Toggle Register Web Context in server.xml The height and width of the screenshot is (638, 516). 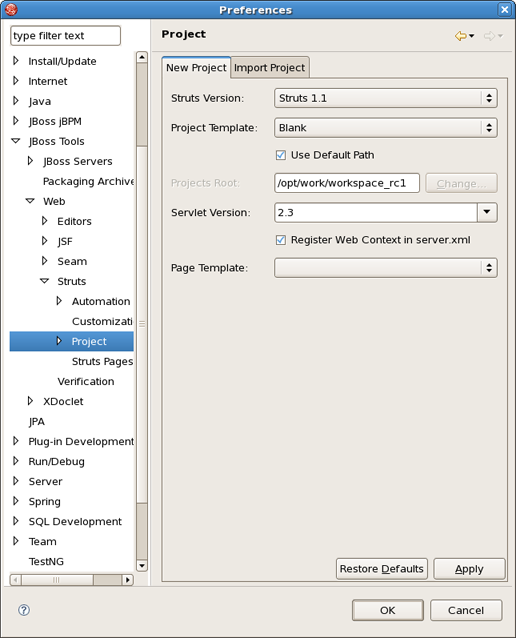point(281,240)
